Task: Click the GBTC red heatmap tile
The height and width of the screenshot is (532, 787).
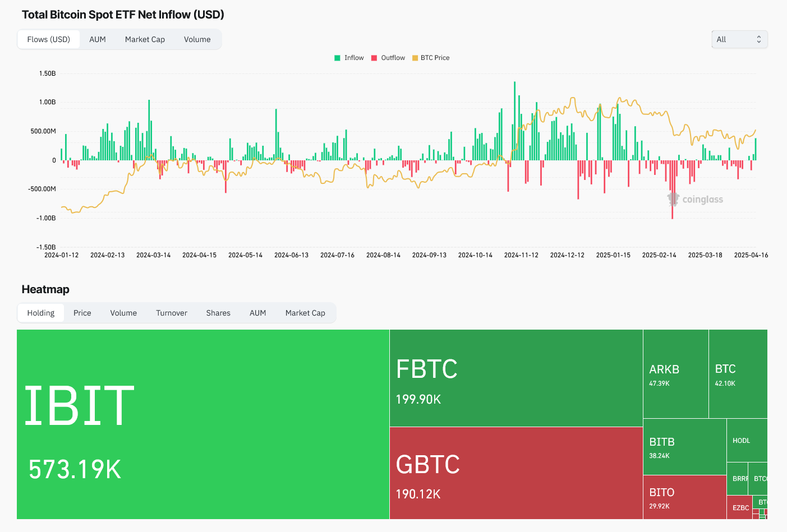Action: click(x=516, y=473)
